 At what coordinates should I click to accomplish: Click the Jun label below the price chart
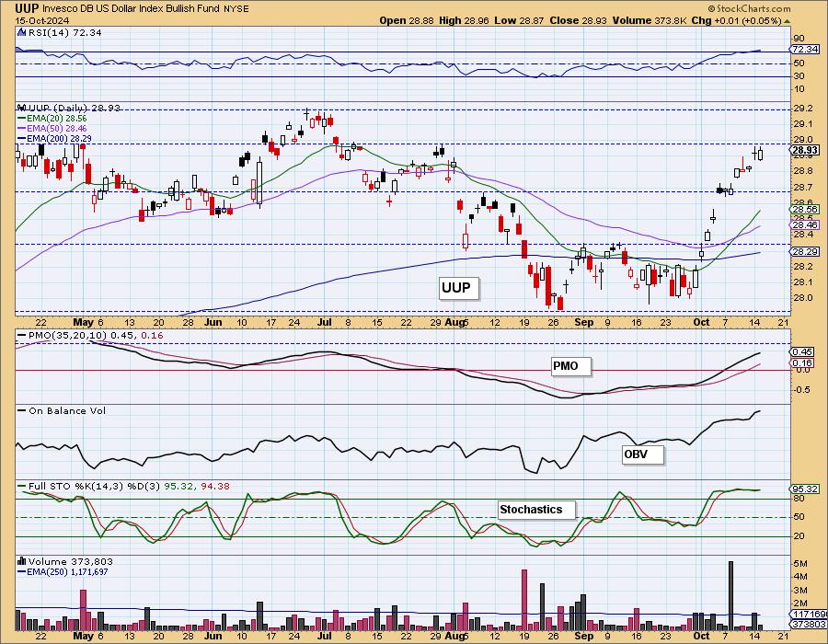point(213,322)
